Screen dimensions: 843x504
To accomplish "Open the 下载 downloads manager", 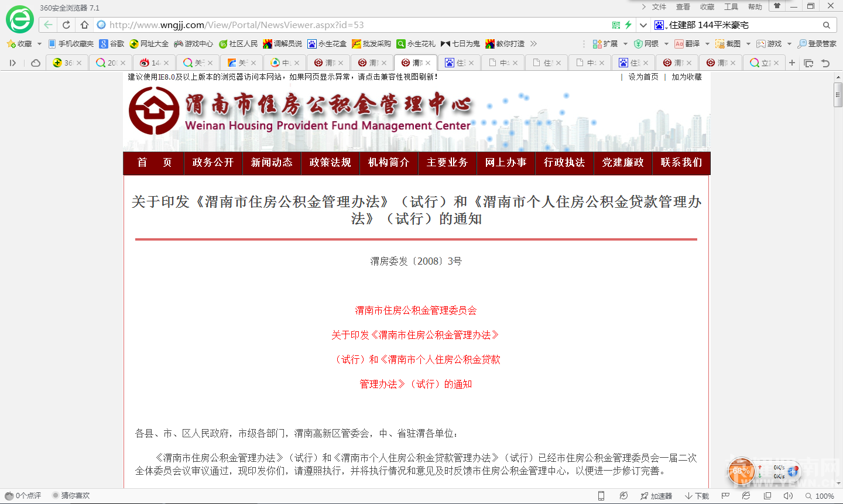I will 697,495.
